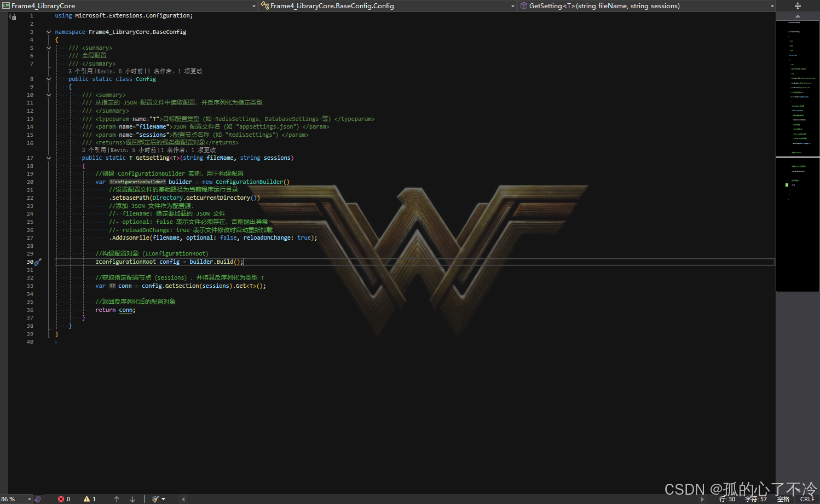820x504 pixels.
Task: Click the 'reloadOnChange:' argument label on line 27
Action: (268, 238)
